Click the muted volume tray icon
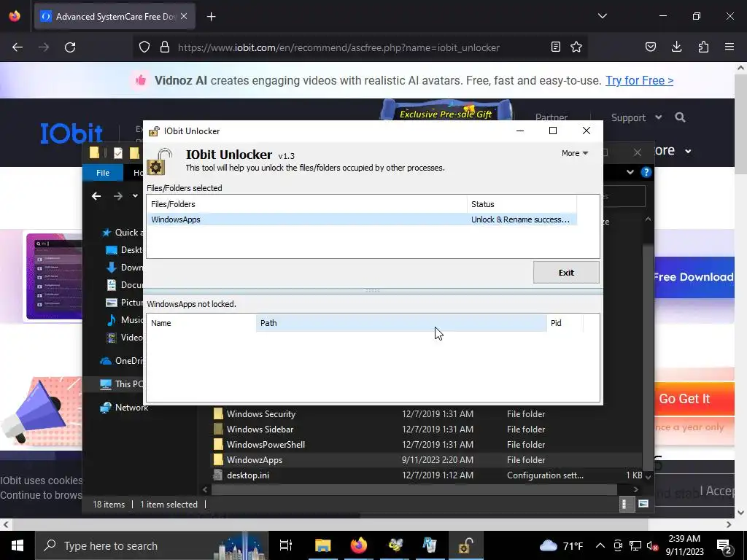 tap(653, 545)
